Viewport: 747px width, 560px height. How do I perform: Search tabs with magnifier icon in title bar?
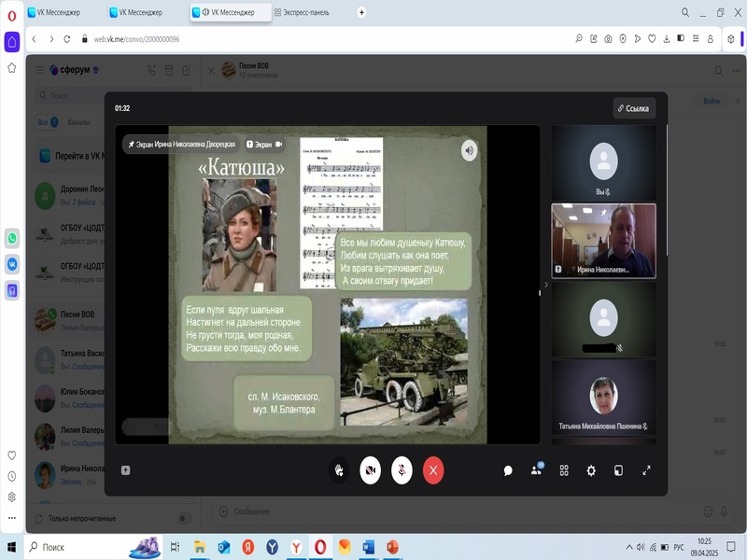[x=685, y=12]
